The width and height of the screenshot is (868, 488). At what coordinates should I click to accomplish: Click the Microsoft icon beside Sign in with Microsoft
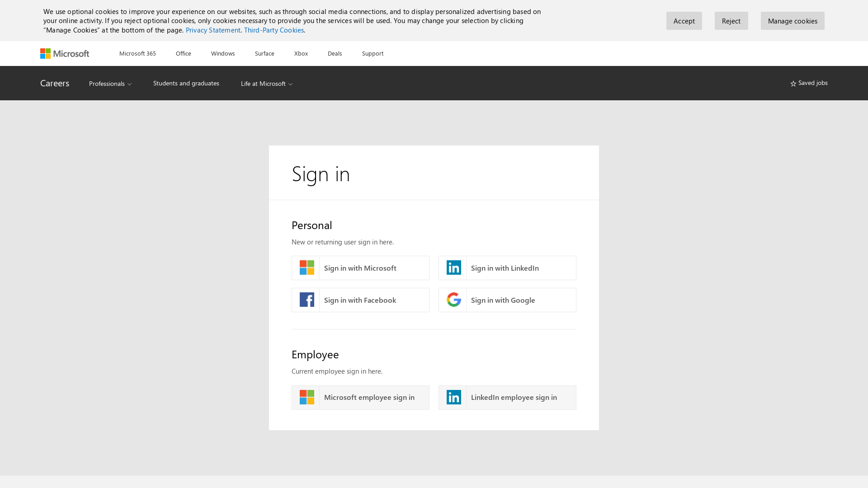click(x=307, y=267)
